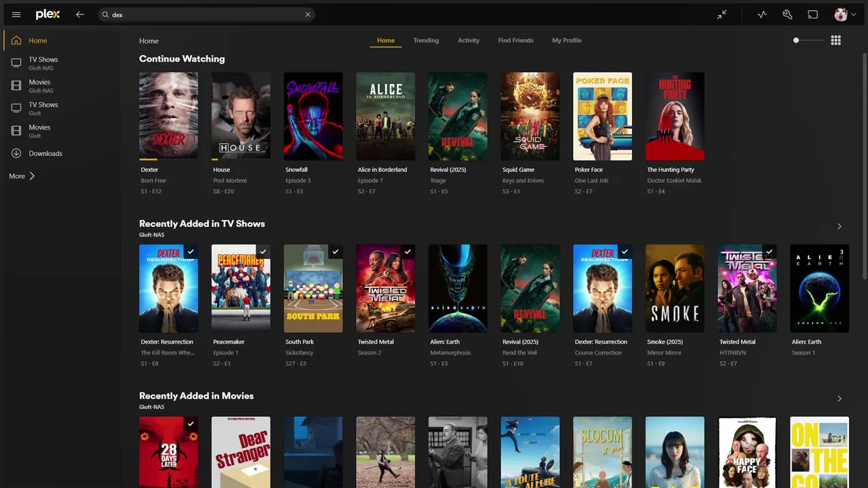Open the Happy Face movie poster
The height and width of the screenshot is (488, 868).
[x=747, y=452]
